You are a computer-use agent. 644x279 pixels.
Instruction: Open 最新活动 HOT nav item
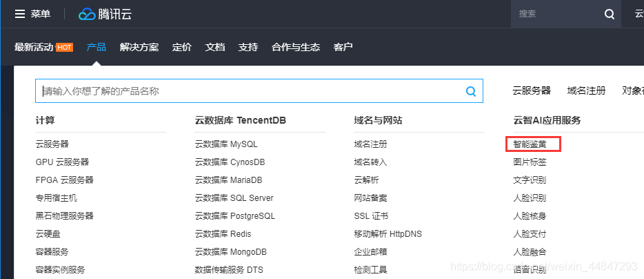pyautogui.click(x=43, y=48)
